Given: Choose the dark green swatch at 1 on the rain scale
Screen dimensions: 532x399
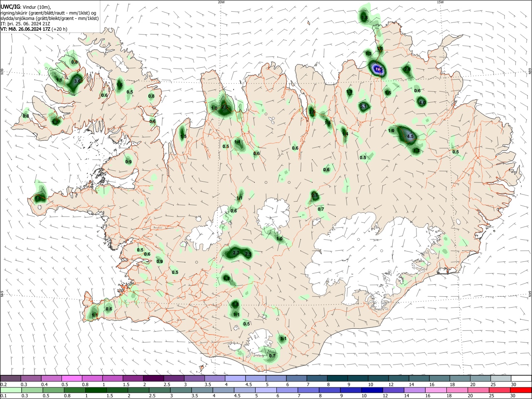Looking at the screenshot, I should [96, 390].
